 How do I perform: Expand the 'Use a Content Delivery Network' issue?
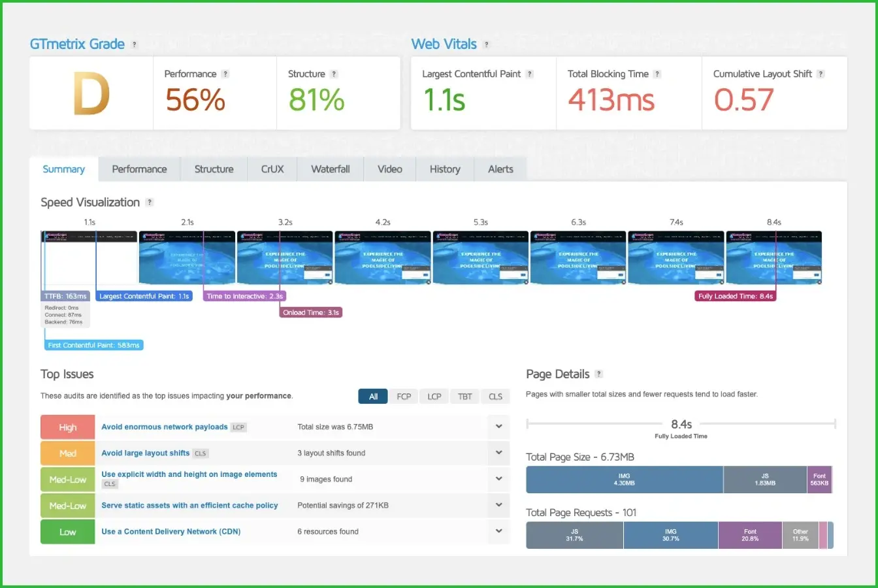498,531
